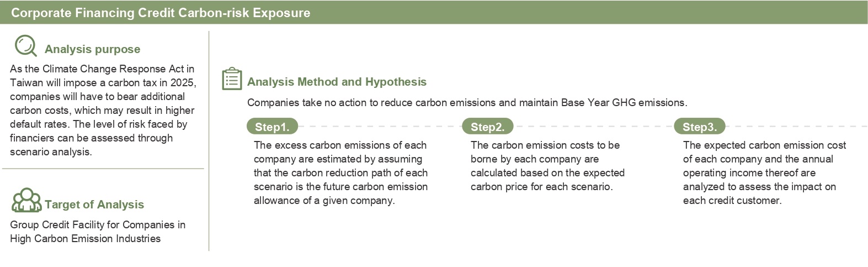Click the Base Year GHG emissions hypothesis sentence

(467, 103)
